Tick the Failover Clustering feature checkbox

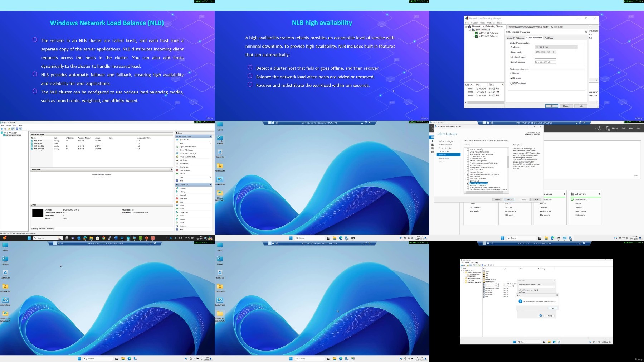pyautogui.click(x=468, y=150)
